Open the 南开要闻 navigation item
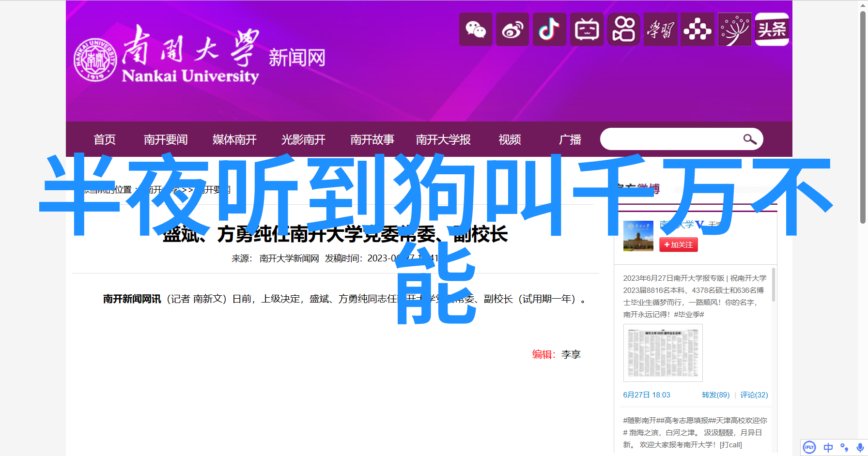 (x=166, y=139)
